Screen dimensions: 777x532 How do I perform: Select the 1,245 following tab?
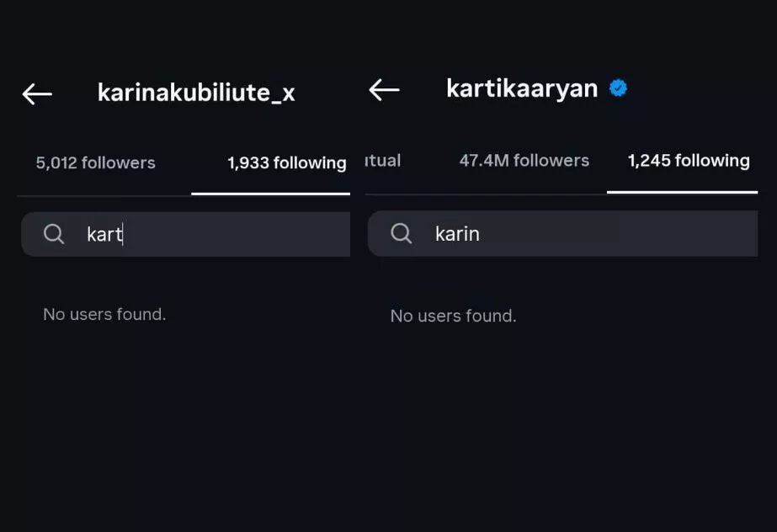tap(688, 161)
